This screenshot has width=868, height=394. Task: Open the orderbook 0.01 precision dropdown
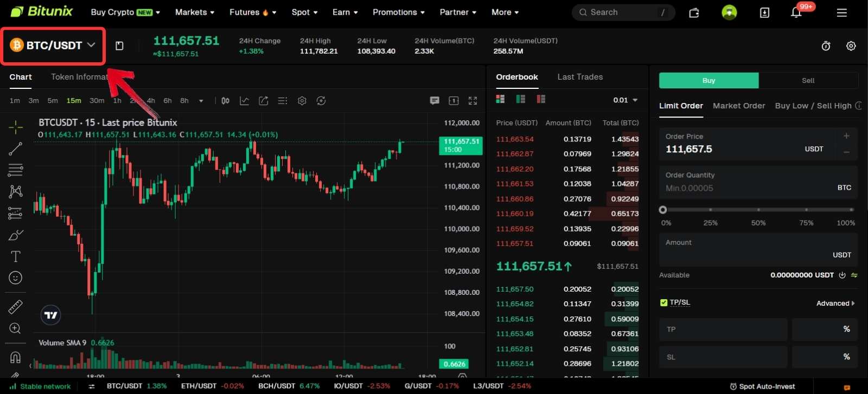[x=626, y=100]
